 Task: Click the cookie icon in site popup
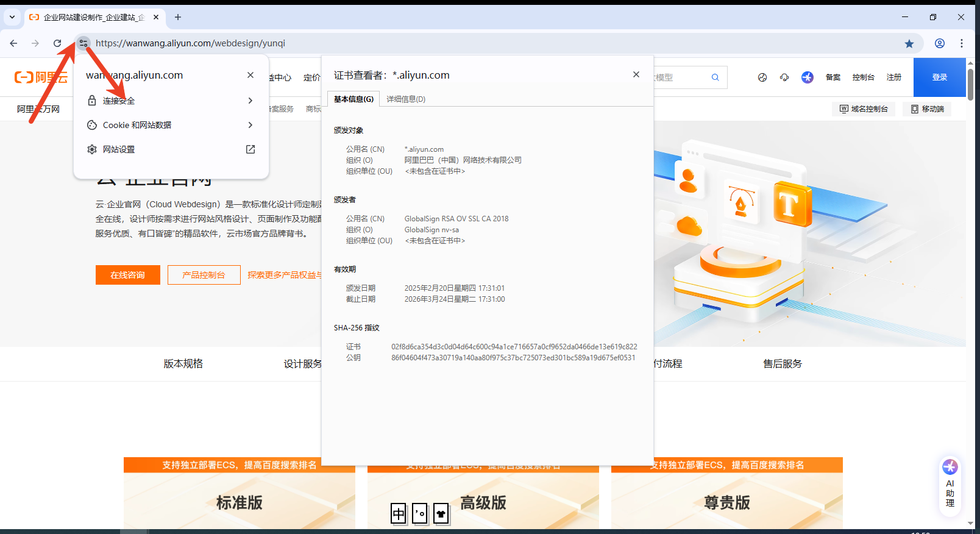[92, 125]
